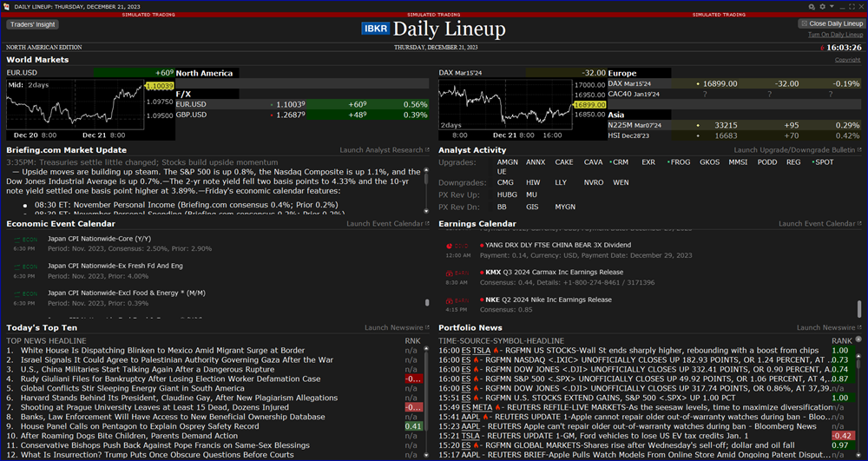Click the Earnings Calendar scrollbar thumb
Screen dimensions: 868x461
[859, 308]
